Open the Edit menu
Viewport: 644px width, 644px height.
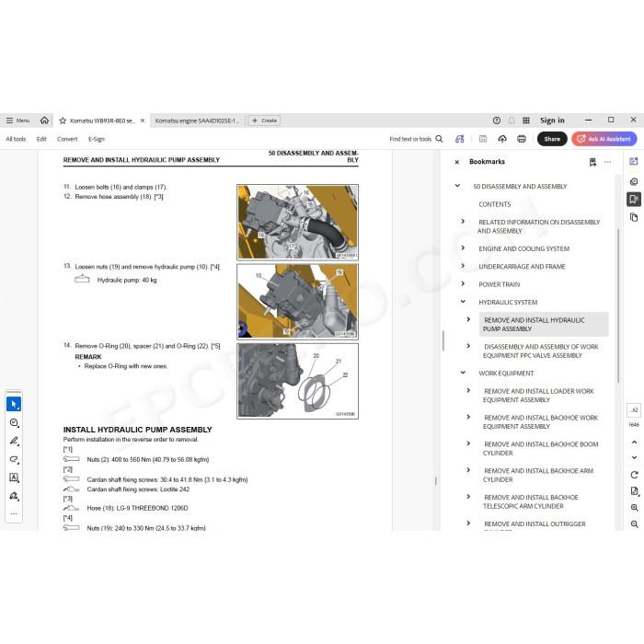(x=41, y=139)
